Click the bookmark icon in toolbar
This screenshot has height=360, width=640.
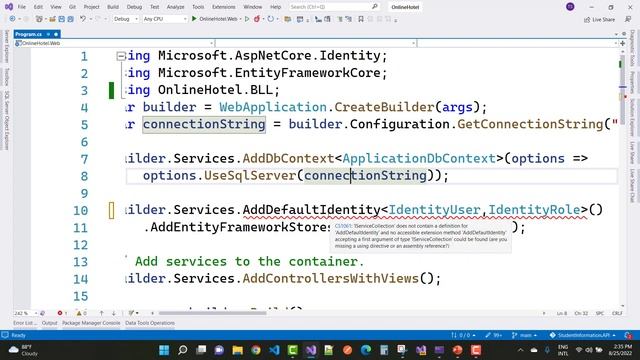coord(361,19)
